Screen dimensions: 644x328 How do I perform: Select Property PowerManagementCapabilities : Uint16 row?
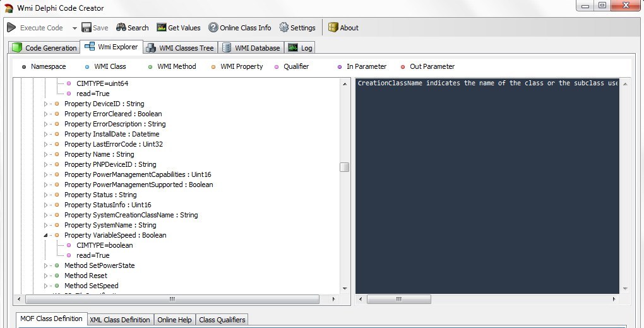[x=138, y=174]
